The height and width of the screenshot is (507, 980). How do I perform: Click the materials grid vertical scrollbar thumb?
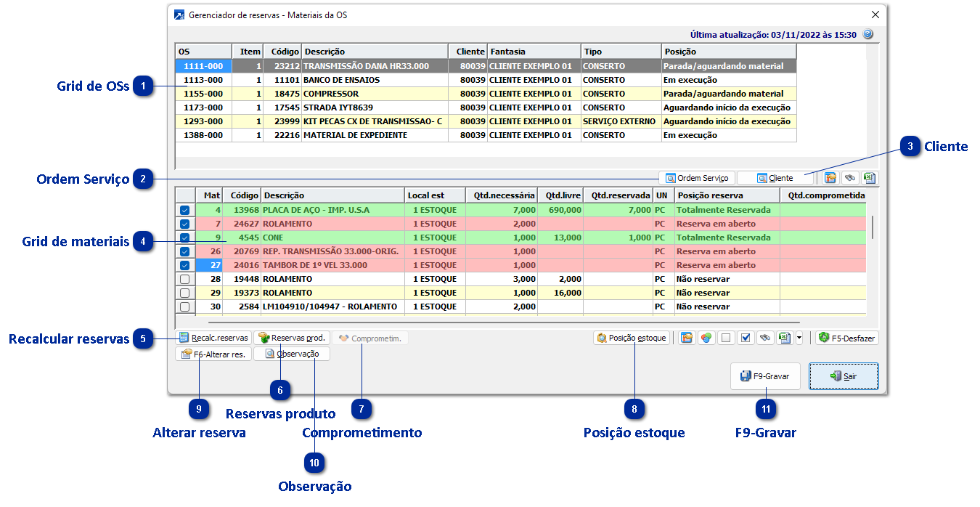pyautogui.click(x=873, y=227)
